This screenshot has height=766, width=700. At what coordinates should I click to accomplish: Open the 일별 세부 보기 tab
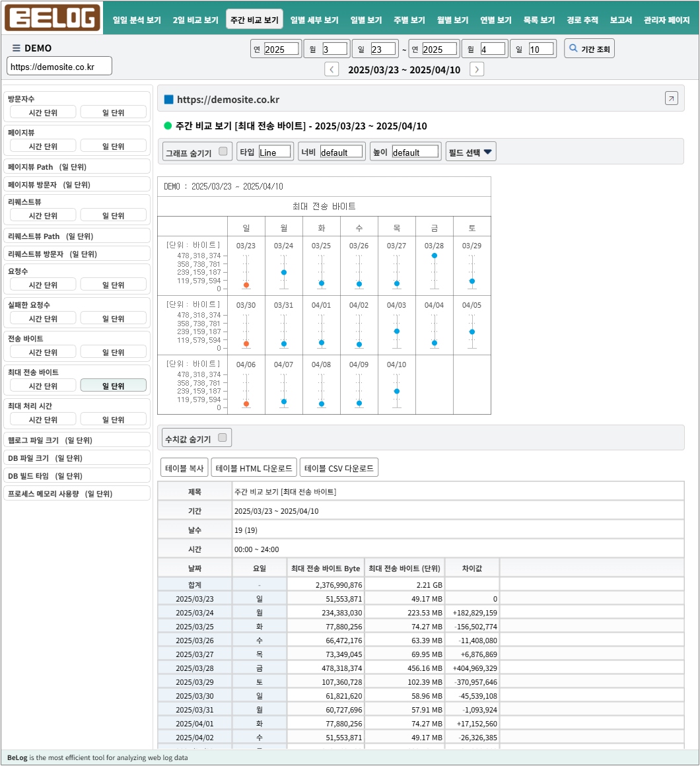click(x=314, y=20)
